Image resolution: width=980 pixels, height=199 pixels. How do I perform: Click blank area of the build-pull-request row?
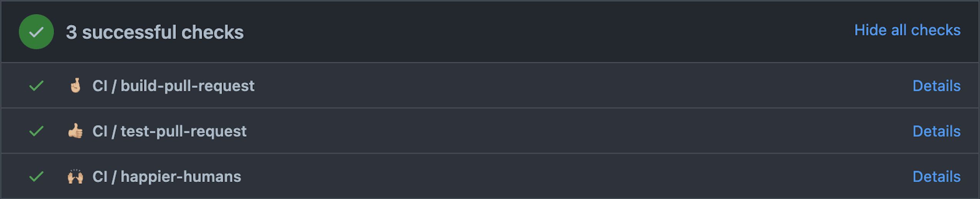[577, 86]
